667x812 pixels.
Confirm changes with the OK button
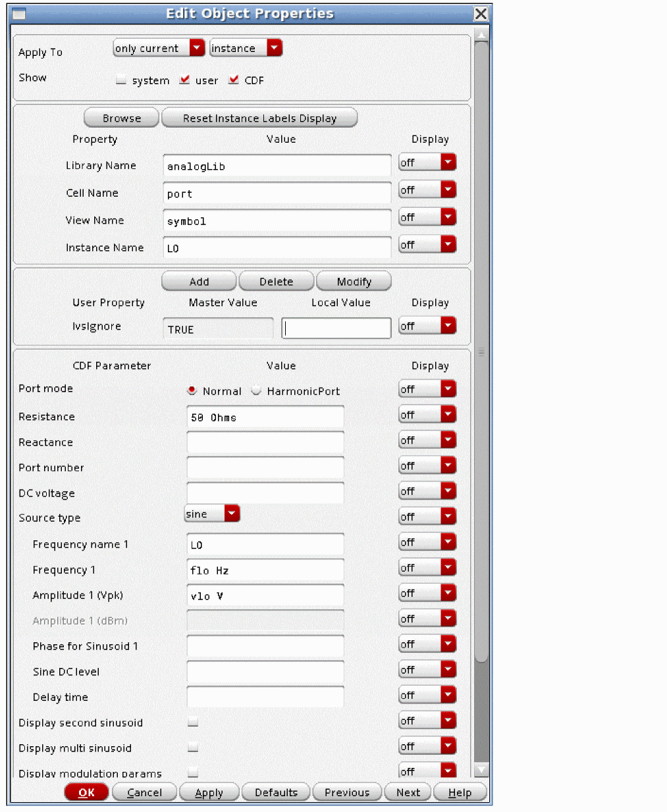tap(86, 792)
